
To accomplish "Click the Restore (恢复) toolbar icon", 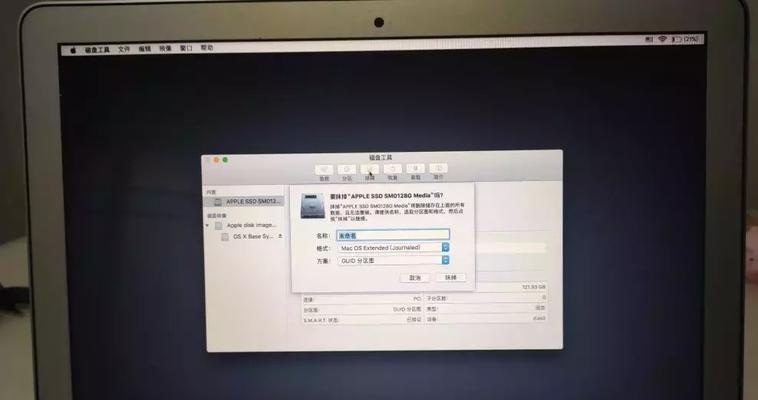I will pyautogui.click(x=393, y=169).
